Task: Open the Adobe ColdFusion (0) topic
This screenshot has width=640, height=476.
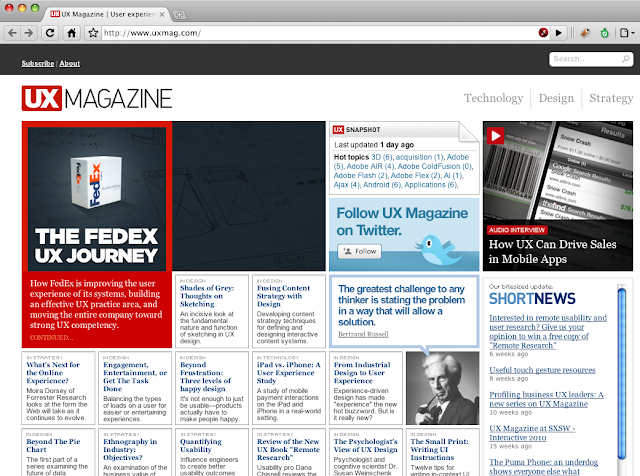Action: coord(435,167)
